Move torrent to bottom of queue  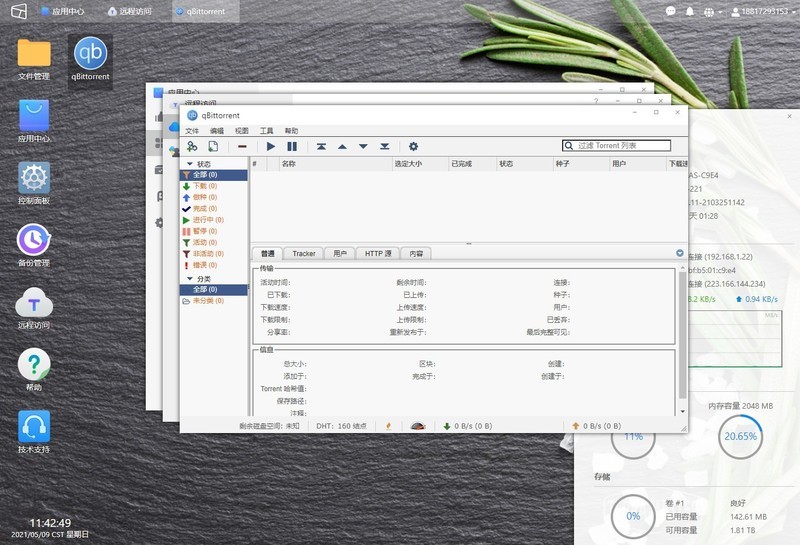385,146
